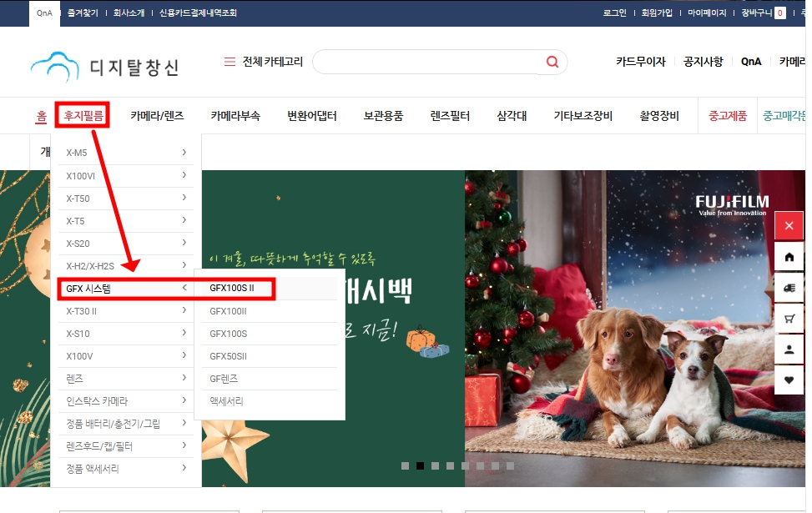Expand the 렌즈 submenu arrow
This screenshot has height=513, width=812.
click(x=184, y=378)
